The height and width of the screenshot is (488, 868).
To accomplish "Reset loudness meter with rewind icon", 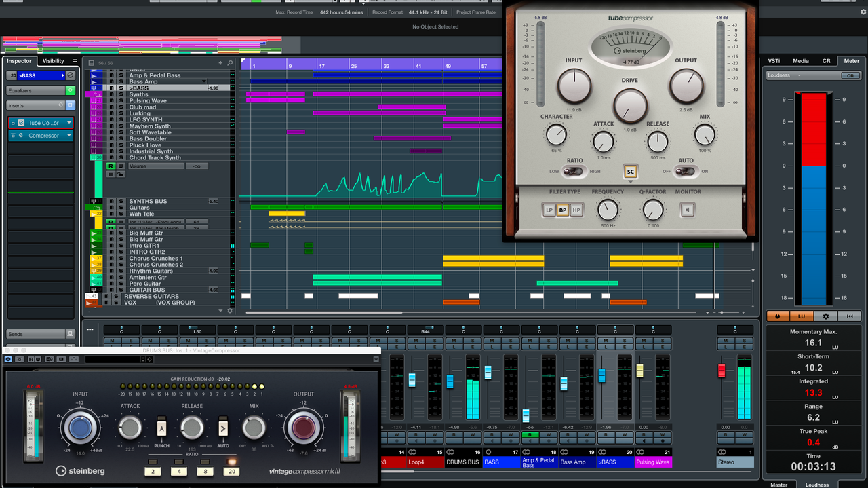I will pos(850,316).
